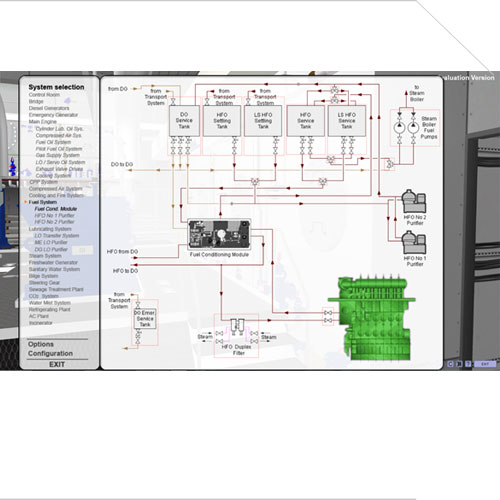The image size is (500, 500).
Task: Click the Configuration button
Action: [50, 353]
